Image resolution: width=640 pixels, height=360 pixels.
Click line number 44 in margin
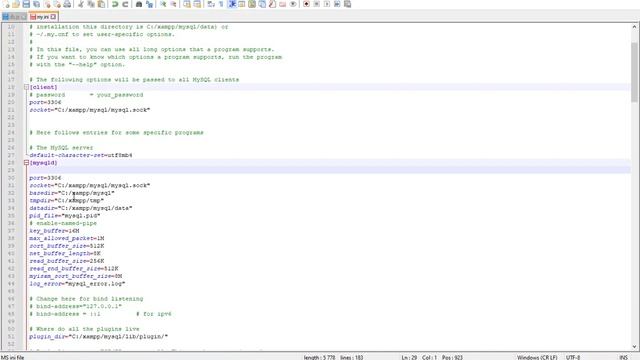coord(11,284)
